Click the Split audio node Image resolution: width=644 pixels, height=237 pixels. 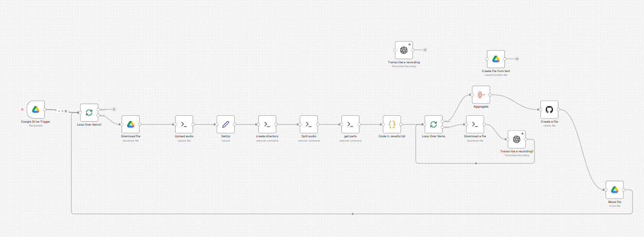(x=309, y=125)
